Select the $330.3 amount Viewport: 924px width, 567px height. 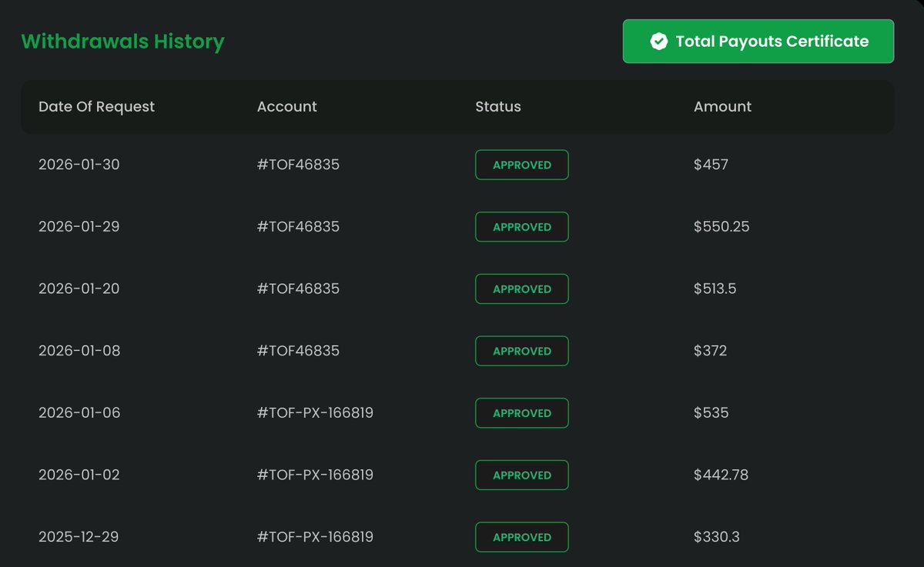(x=717, y=537)
